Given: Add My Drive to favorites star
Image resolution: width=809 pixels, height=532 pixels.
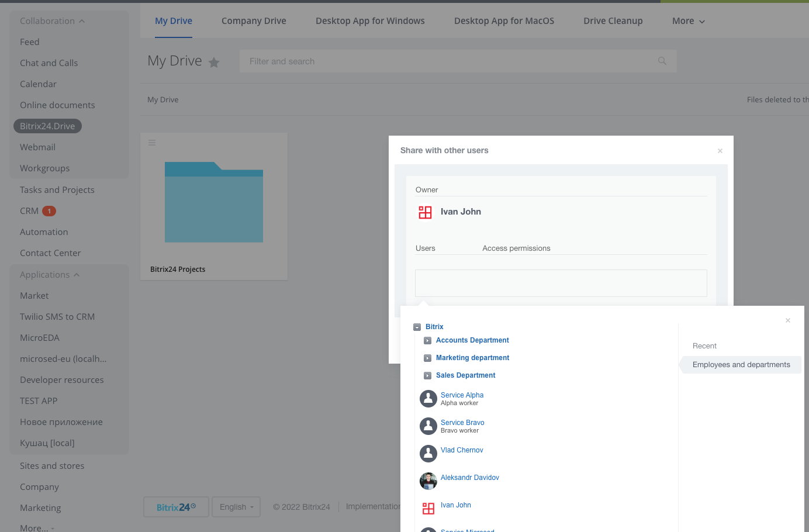Looking at the screenshot, I should 214,63.
